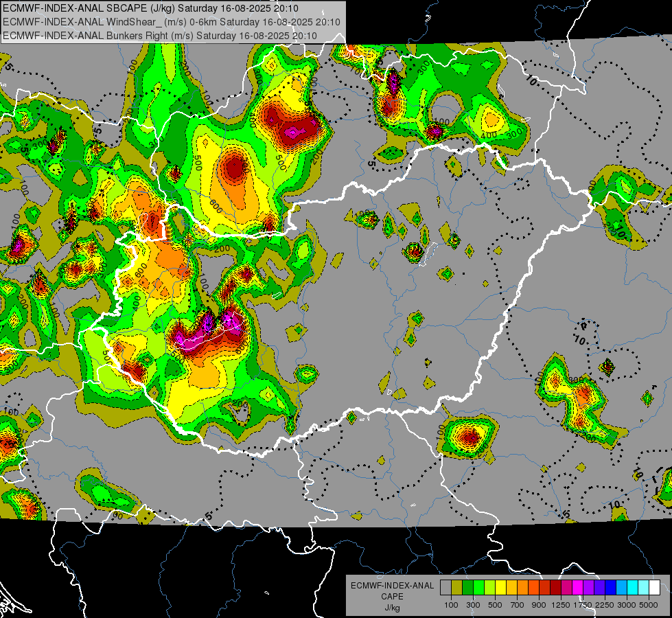Click the 3000 tick label in the legend

(x=627, y=605)
